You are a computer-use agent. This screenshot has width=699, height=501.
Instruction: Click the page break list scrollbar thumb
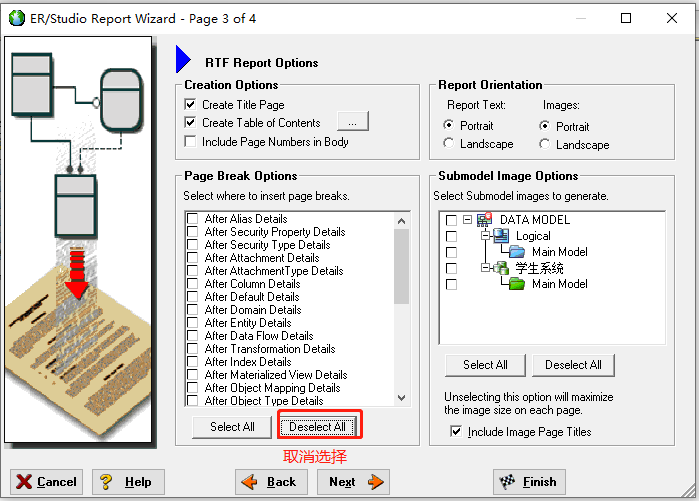[x=402, y=266]
